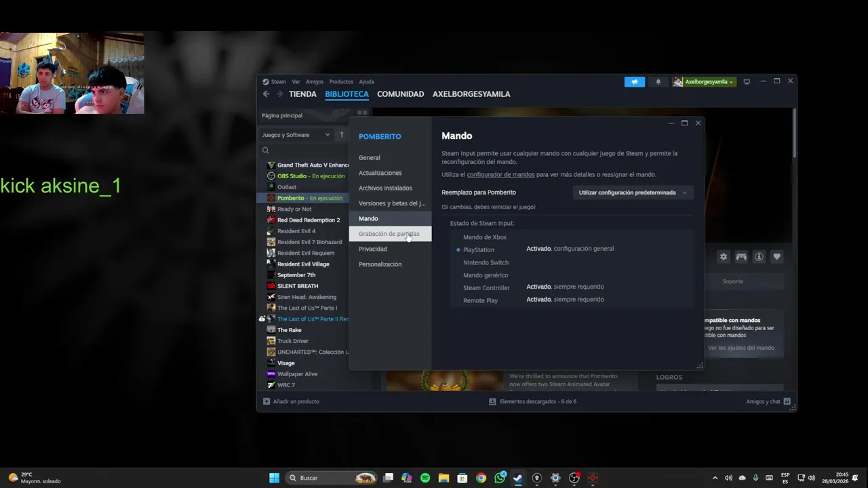Switch to the TIENDA tab
The width and height of the screenshot is (868, 488).
pyautogui.click(x=302, y=94)
